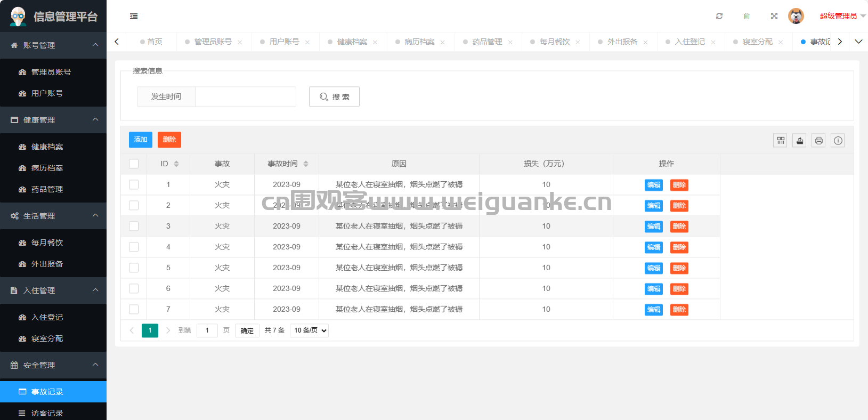This screenshot has height=420, width=868.
Task: Open 病历档案 in the sidebar
Action: point(53,168)
